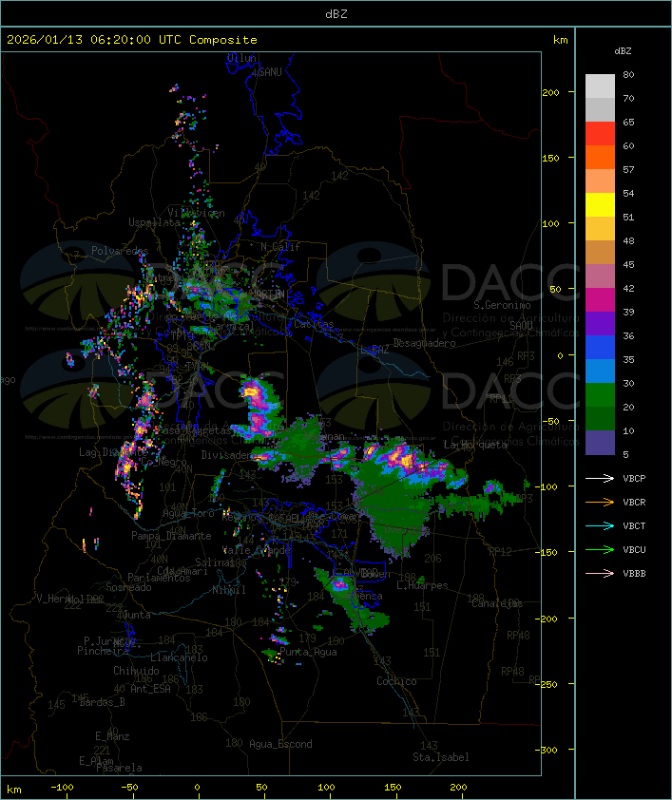Click the green VBCU arrow icon
This screenshot has height=800, width=672.
click(600, 549)
